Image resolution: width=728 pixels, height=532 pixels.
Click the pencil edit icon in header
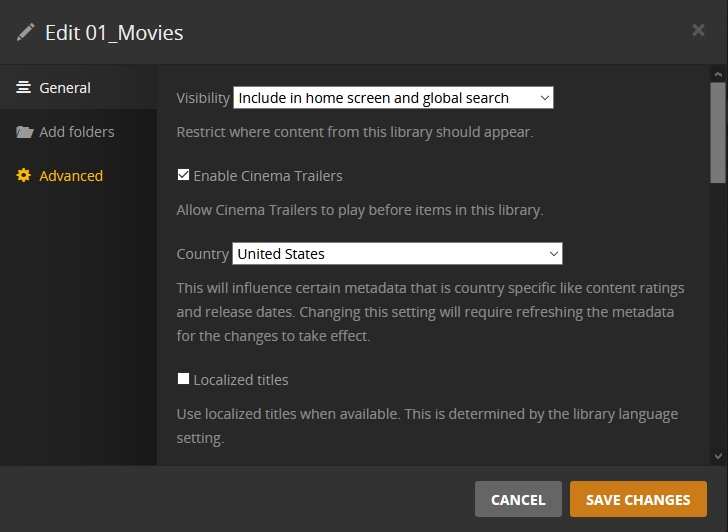pos(26,32)
